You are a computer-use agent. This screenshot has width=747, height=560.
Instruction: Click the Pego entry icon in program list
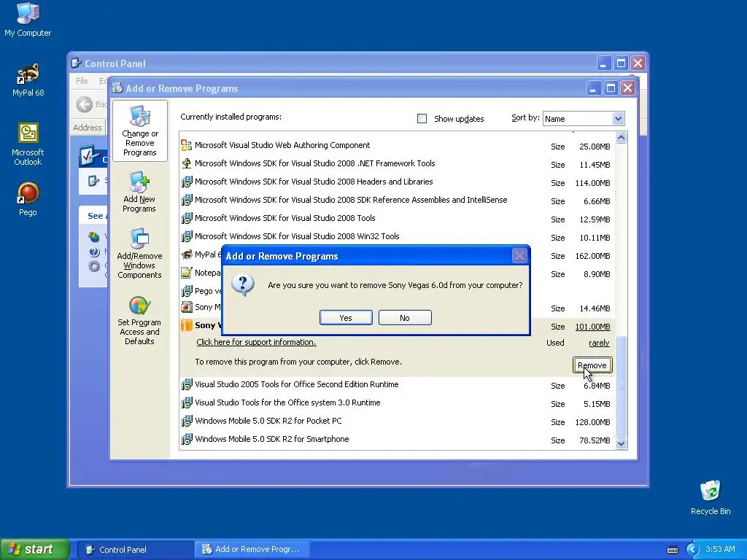(x=186, y=290)
